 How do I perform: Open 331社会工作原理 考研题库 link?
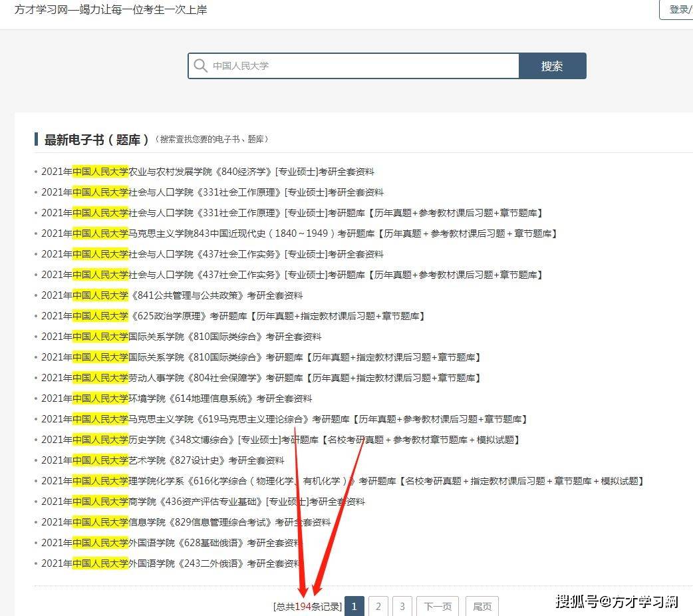pos(292,213)
